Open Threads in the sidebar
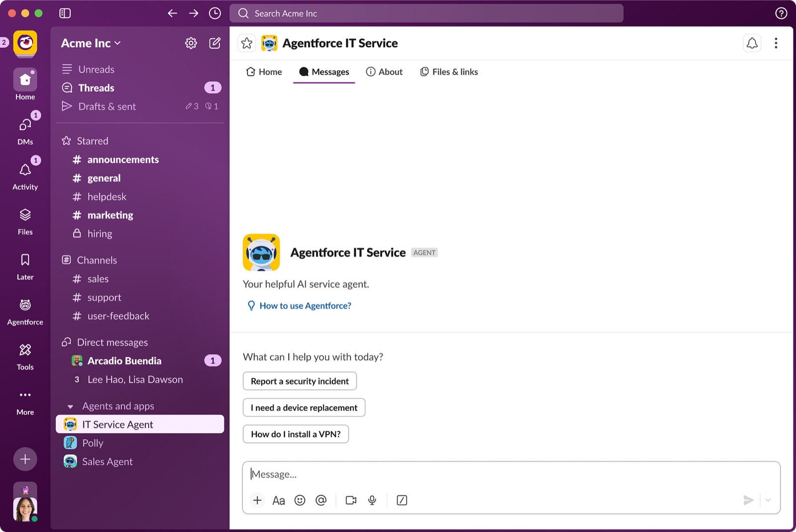Viewport: 796px width, 532px height. [140, 88]
